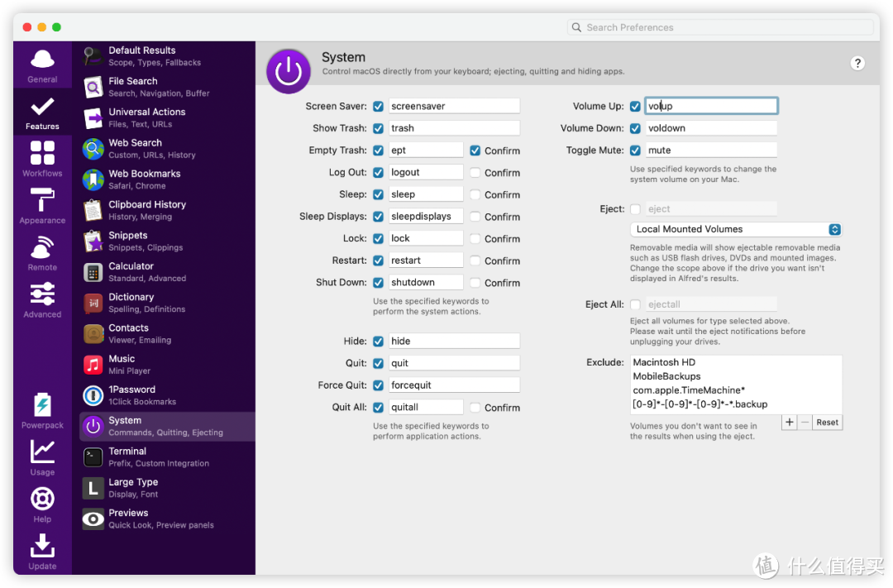This screenshot has height=588, width=893.
Task: Enable the Eject keyword checkbox
Action: click(x=635, y=209)
